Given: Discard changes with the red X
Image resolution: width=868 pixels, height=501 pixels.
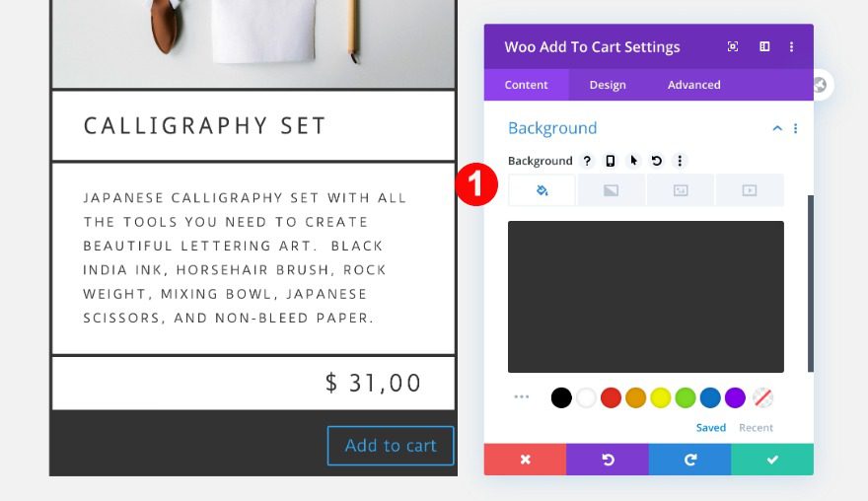Looking at the screenshot, I should (x=525, y=460).
